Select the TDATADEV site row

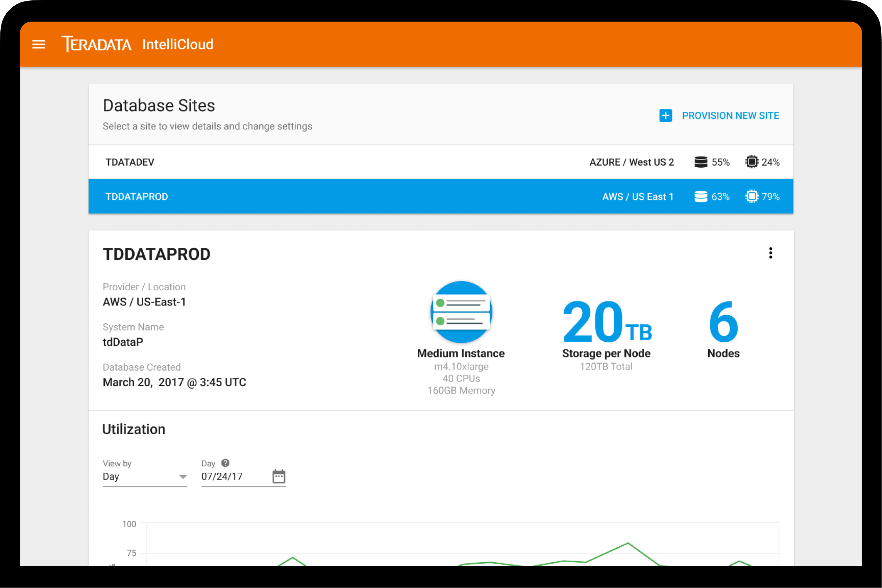pos(441,162)
